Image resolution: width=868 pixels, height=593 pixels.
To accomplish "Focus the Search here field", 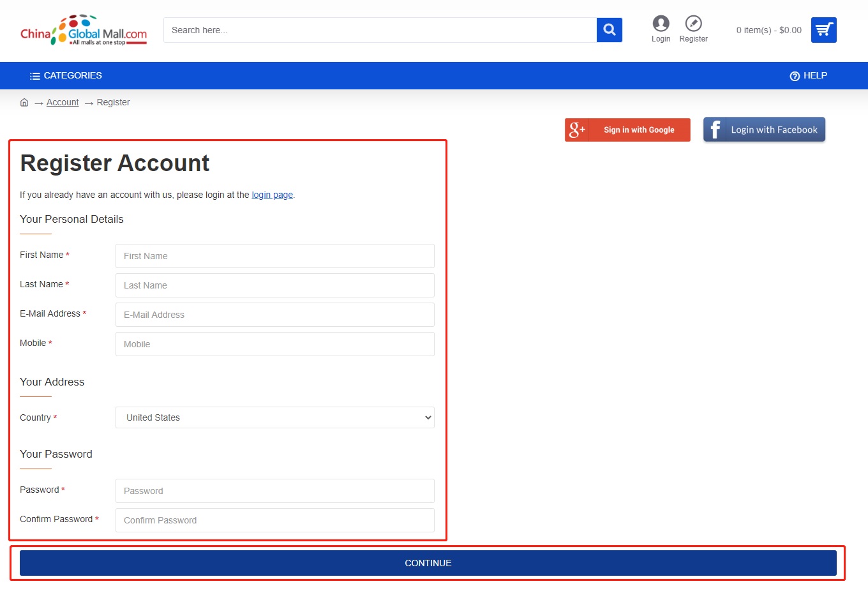I will point(380,30).
